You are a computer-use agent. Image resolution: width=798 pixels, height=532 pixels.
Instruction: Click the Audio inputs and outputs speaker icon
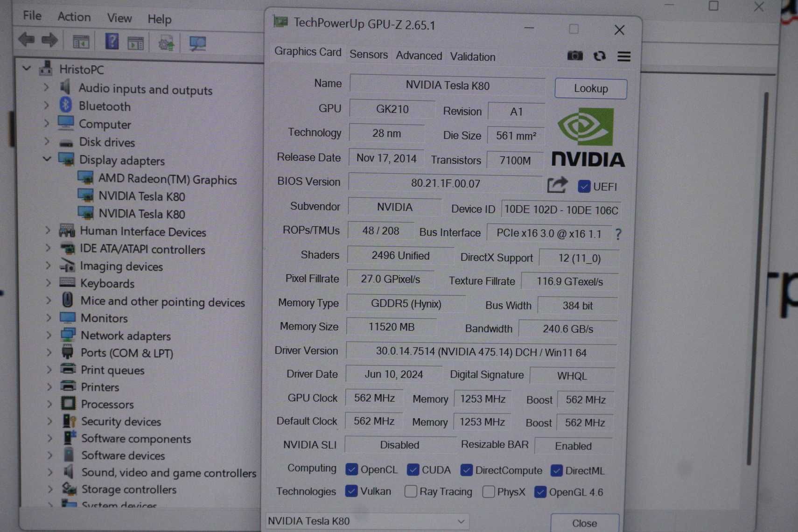66,87
